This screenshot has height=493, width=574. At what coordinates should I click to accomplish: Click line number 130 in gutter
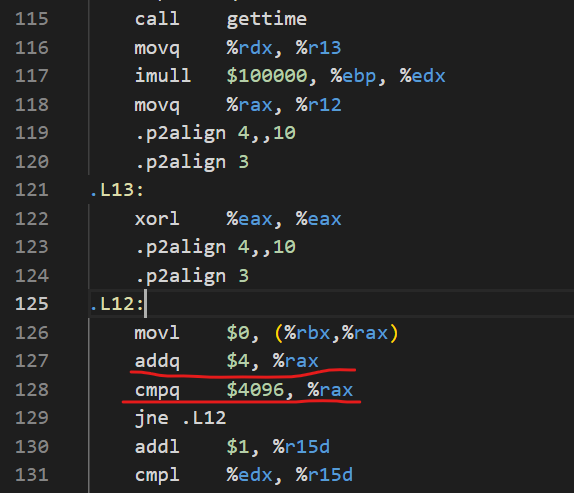click(32, 447)
